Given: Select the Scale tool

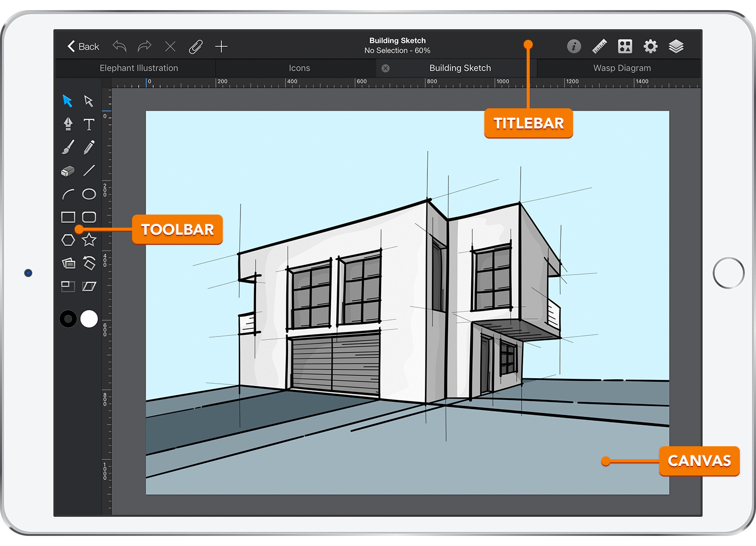Looking at the screenshot, I should click(68, 286).
